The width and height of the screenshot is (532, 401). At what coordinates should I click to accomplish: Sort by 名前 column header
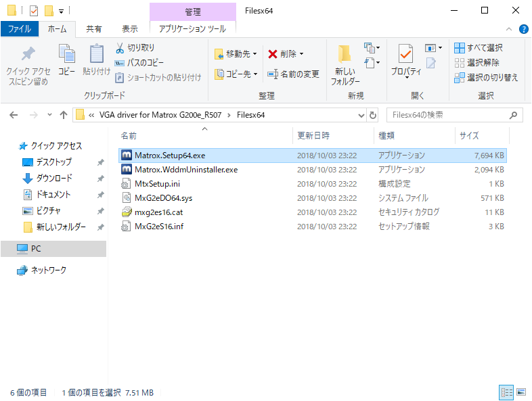[205, 136]
